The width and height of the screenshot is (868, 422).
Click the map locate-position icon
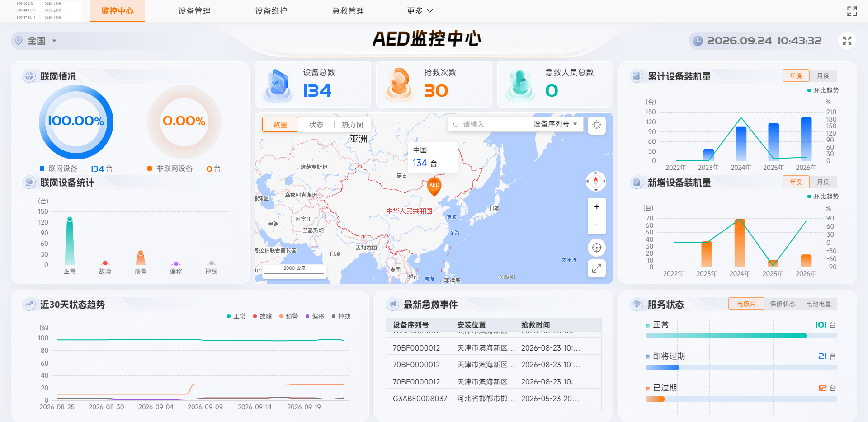click(x=597, y=248)
